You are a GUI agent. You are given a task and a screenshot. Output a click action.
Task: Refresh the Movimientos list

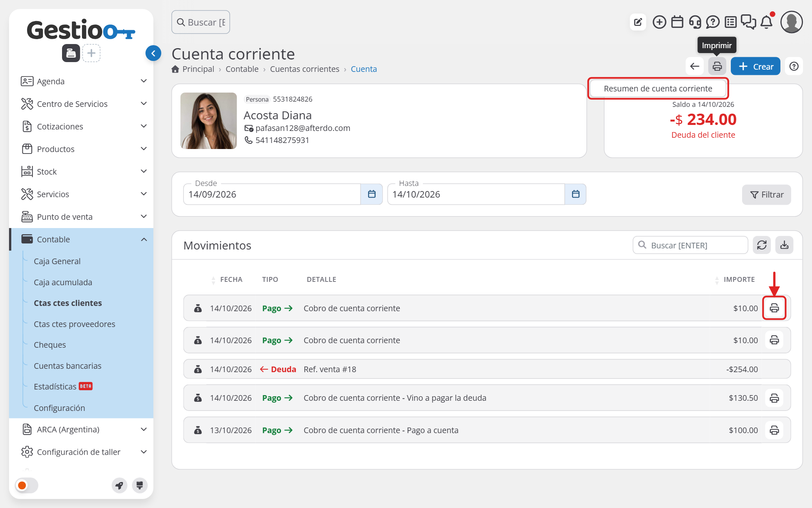(762, 245)
